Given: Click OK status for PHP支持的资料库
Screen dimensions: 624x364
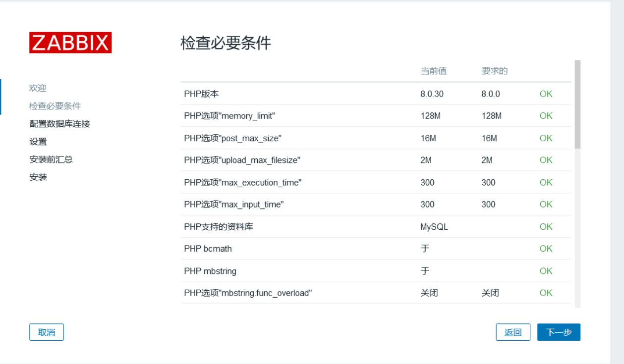Looking at the screenshot, I should (x=546, y=227).
